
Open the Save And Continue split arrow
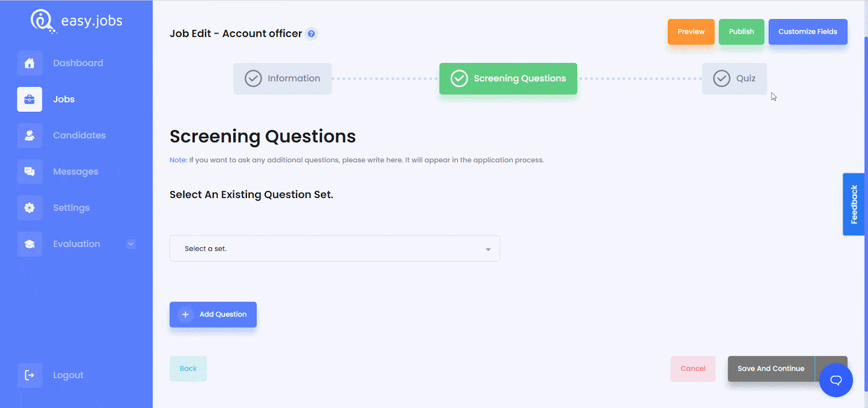(x=831, y=368)
